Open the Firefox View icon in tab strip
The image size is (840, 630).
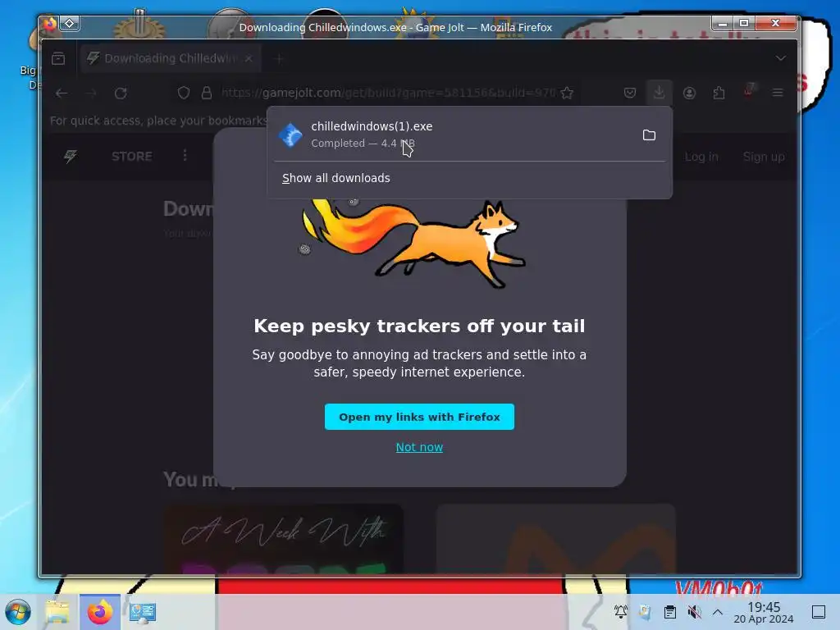pyautogui.click(x=58, y=58)
